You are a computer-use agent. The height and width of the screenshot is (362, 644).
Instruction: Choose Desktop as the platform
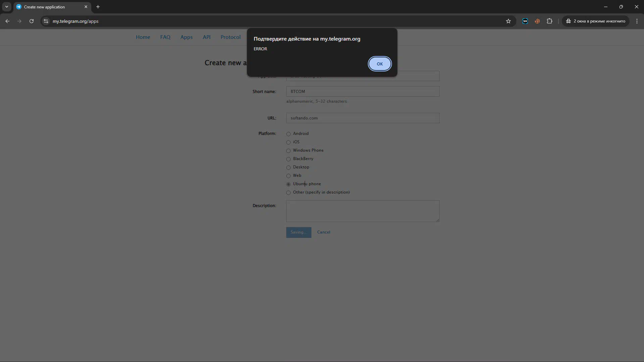point(288,167)
